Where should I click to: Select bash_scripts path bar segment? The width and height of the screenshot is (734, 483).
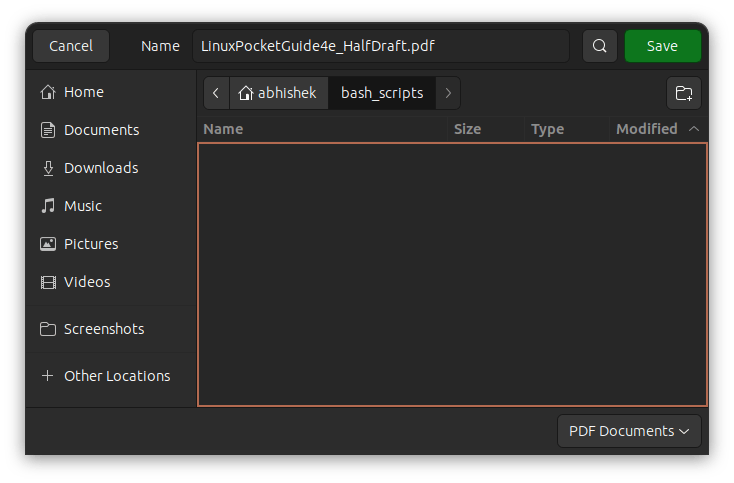tap(382, 93)
